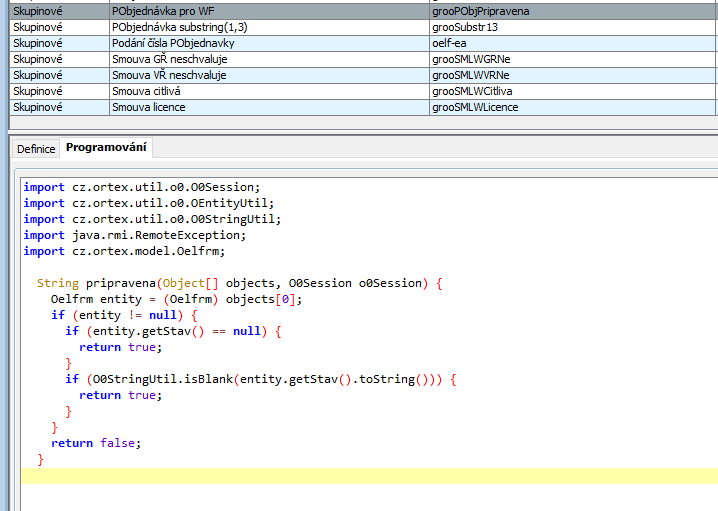The height and width of the screenshot is (511, 718).
Task: Click the grooSMLWCitliva cell
Action: point(472,91)
